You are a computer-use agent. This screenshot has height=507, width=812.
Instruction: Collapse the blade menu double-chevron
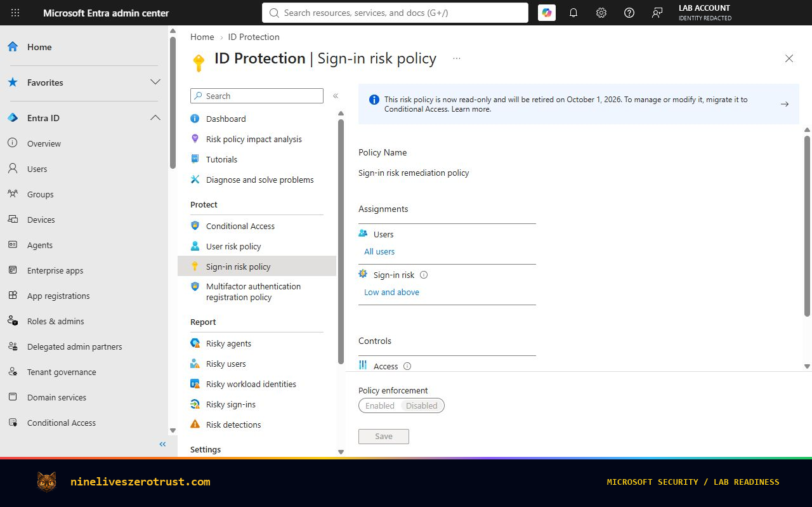336,96
